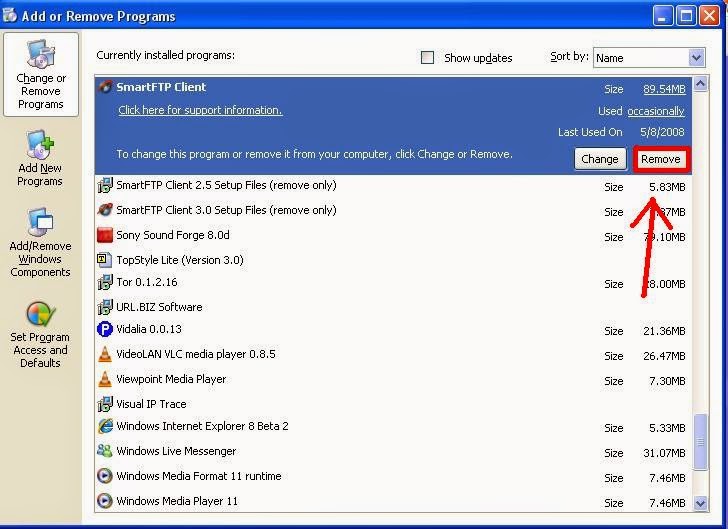The image size is (728, 529).
Task: Select the URL.BIZ Software icon
Action: click(x=105, y=307)
